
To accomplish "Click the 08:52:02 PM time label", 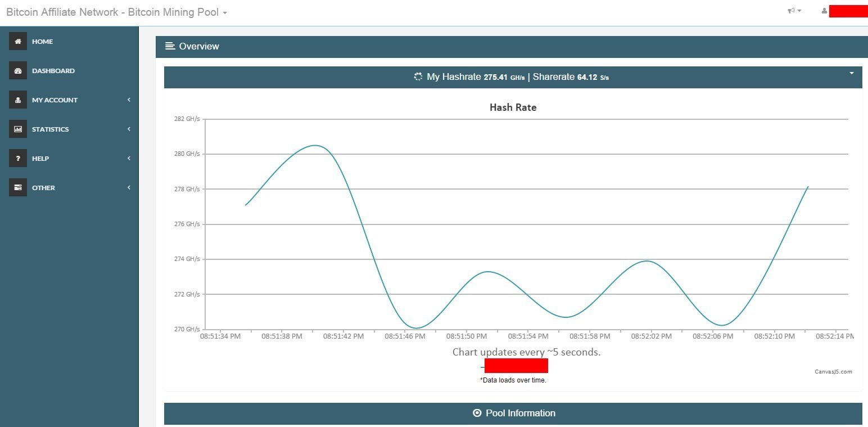I will (651, 336).
